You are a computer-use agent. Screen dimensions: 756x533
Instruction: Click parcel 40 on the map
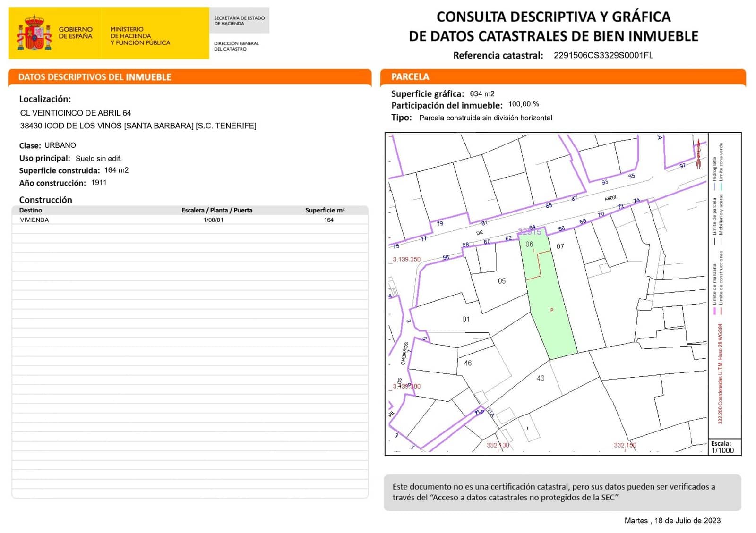[541, 378]
